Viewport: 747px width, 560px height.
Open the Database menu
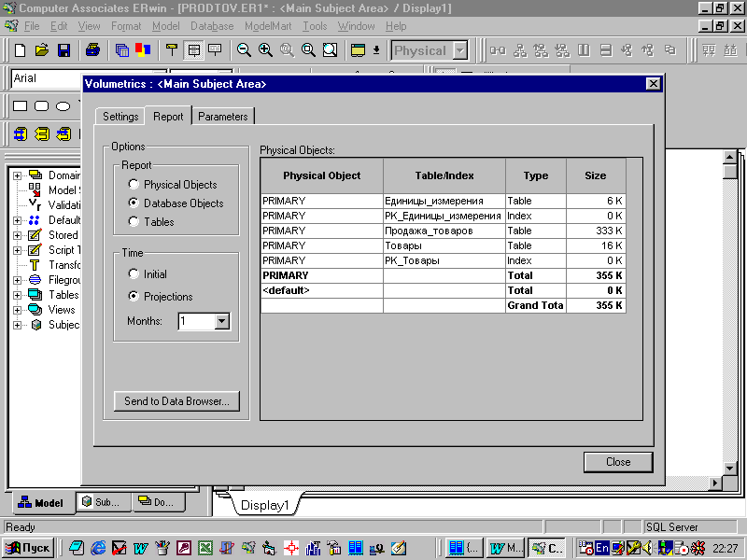(x=212, y=26)
